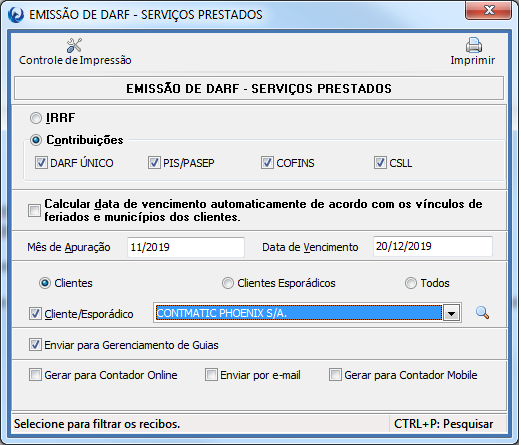Select the Contribuições radio option
Screen dimensions: 521x445
point(36,140)
